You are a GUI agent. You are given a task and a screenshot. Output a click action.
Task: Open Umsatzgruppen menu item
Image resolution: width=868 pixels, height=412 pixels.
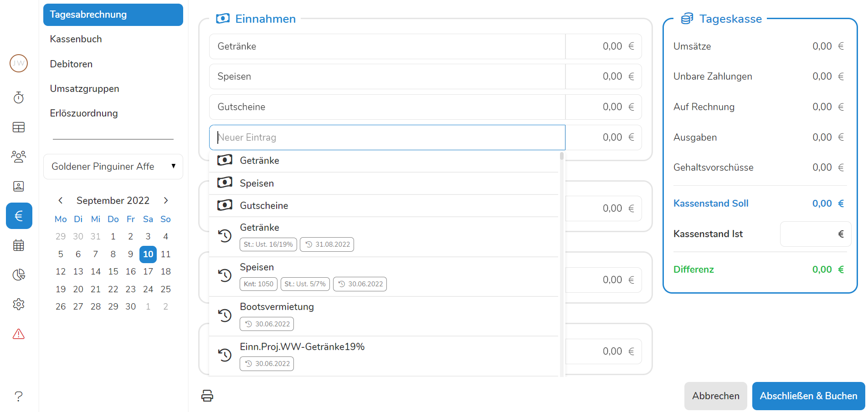coord(85,89)
